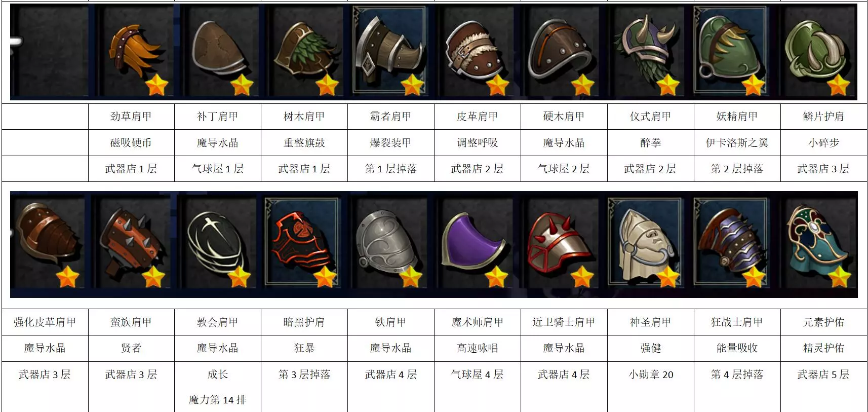Select the teal jeweled 元素护佑 icon
Screen dimensions: 868x412
(x=818, y=246)
